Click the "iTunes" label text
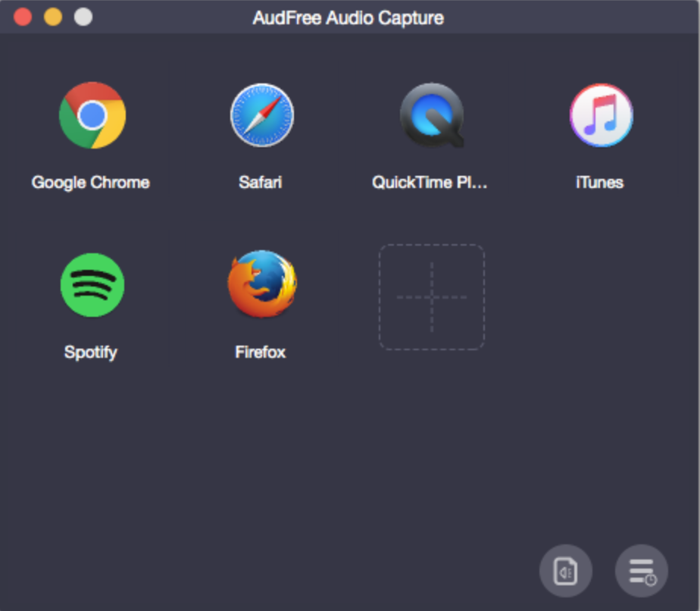The width and height of the screenshot is (700, 611). point(599,182)
